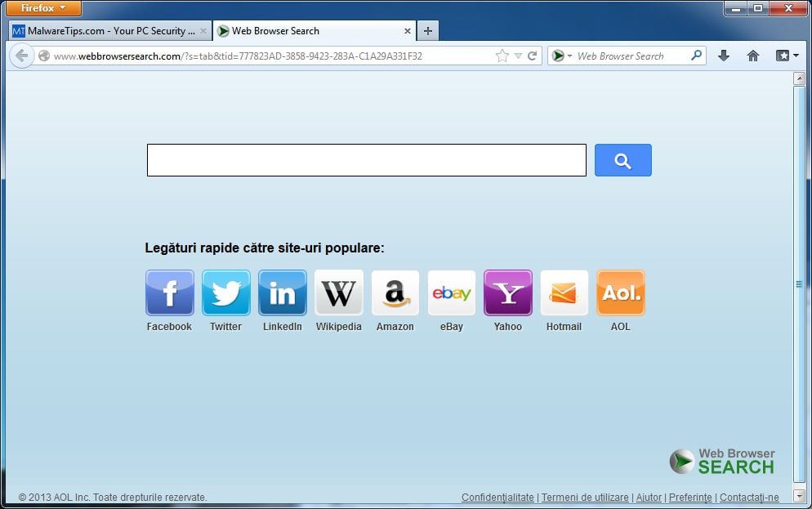
Task: Open the Preferințe footer link
Action: pyautogui.click(x=691, y=497)
